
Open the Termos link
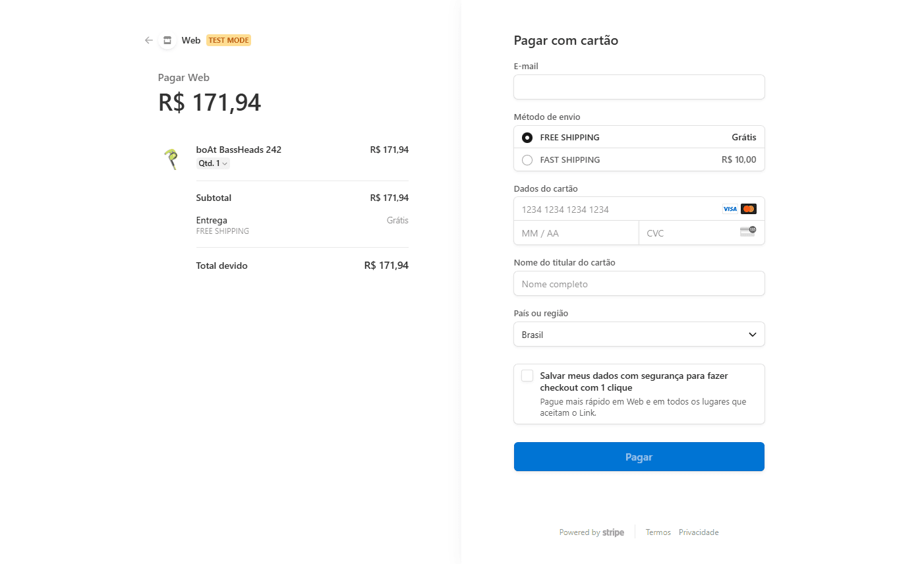pos(658,532)
